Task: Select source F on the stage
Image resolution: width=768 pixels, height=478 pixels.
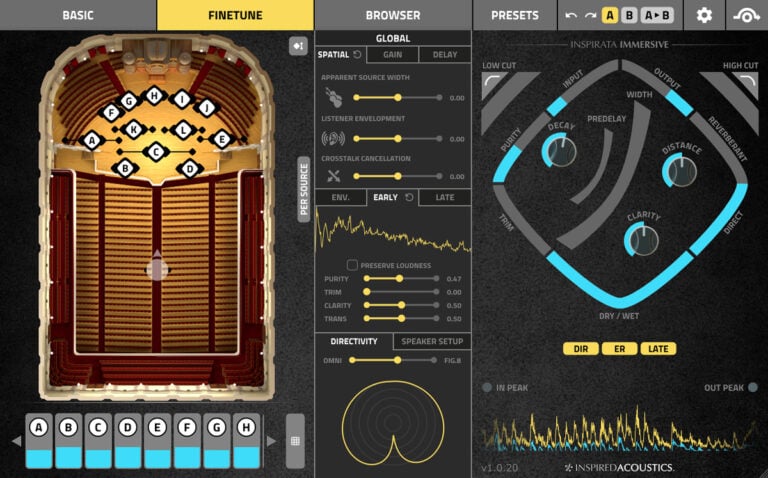Action: tap(111, 113)
